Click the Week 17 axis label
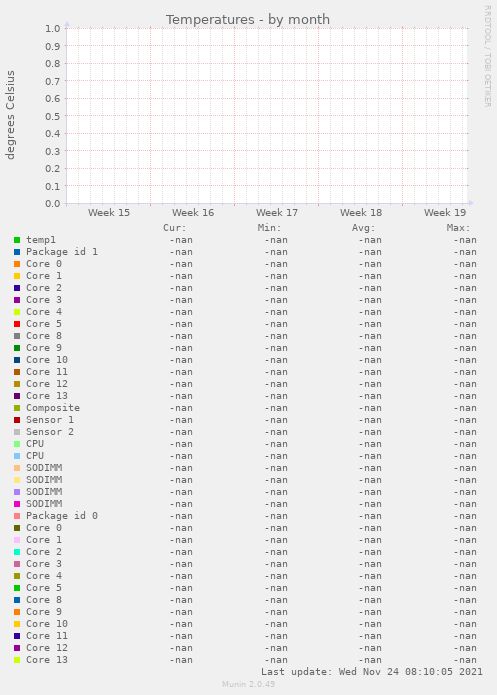This screenshot has height=695, width=497. 277,213
